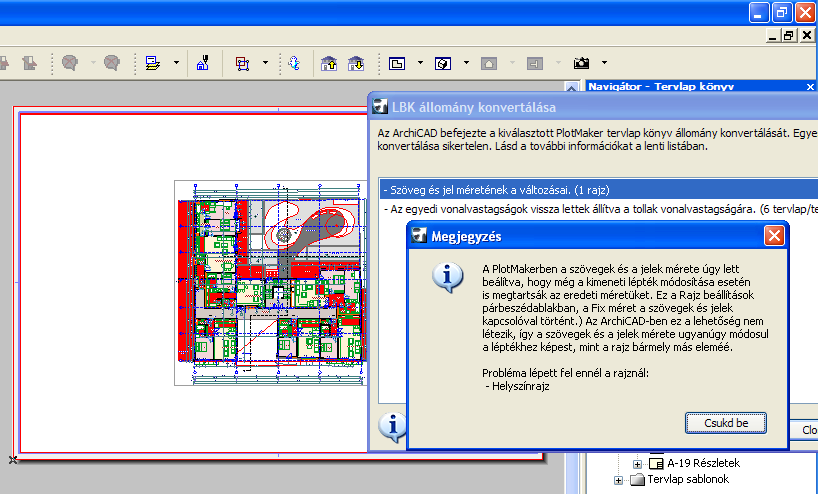Viewport: 818px width, 494px height.
Task: Expand the A-19 Részletek tree item
Action: [x=637, y=463]
